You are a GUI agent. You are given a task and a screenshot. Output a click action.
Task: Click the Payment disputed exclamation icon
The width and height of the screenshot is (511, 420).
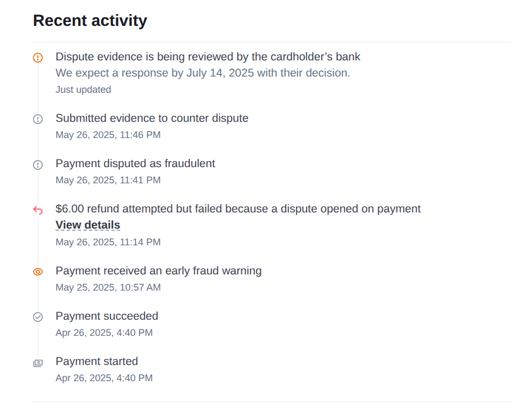tap(38, 164)
